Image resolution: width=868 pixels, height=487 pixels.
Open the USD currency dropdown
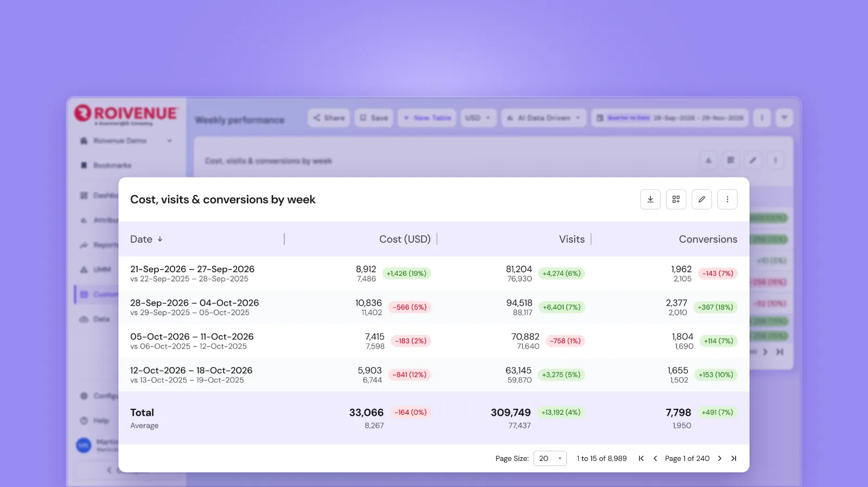coord(478,117)
